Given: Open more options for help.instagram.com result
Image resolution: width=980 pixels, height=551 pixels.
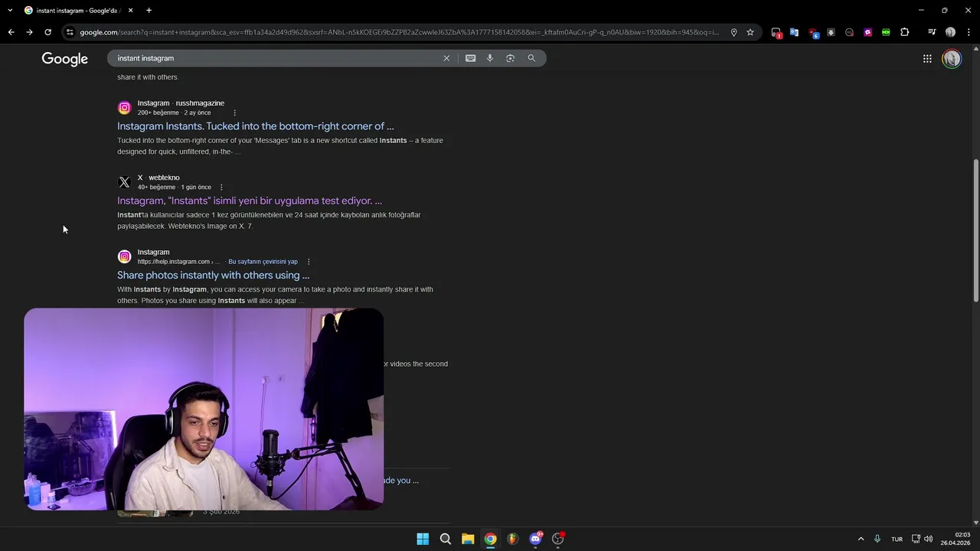Looking at the screenshot, I should [309, 262].
